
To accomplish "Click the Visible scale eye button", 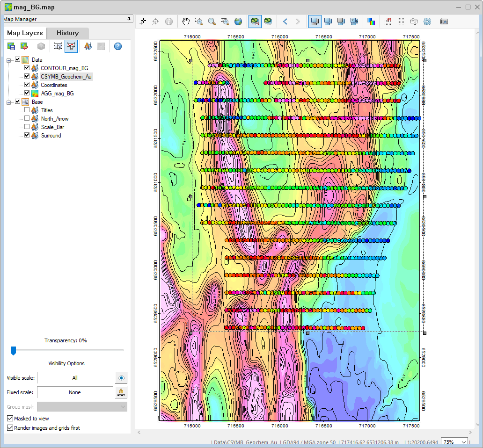I will 121,378.
